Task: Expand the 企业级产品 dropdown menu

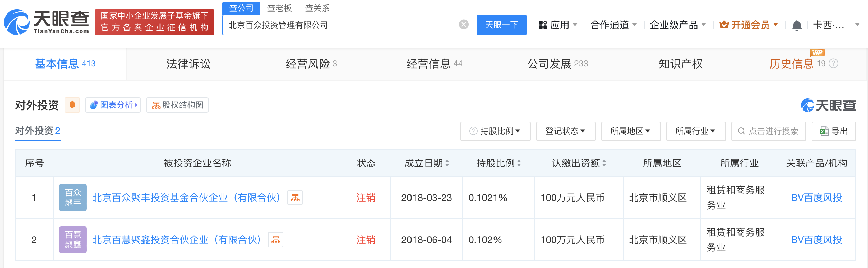Action: (x=678, y=25)
